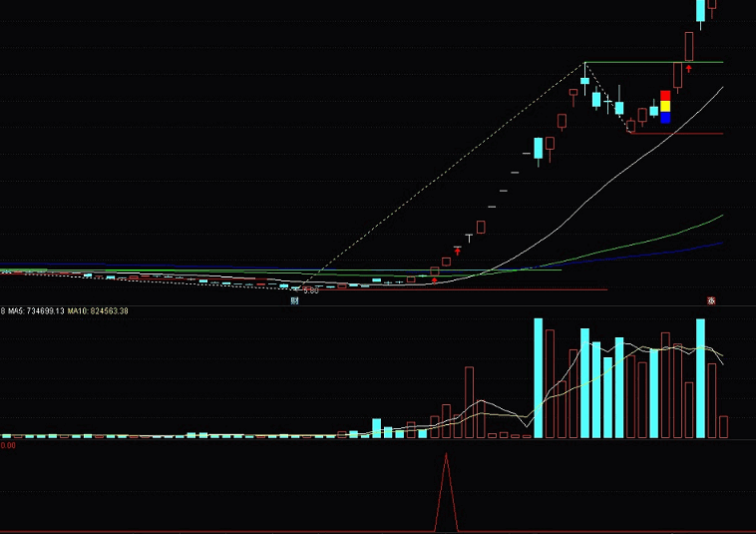This screenshot has width=756, height=534.
Task: Click the cyan doji cross candle in the pullback
Action: point(607,102)
